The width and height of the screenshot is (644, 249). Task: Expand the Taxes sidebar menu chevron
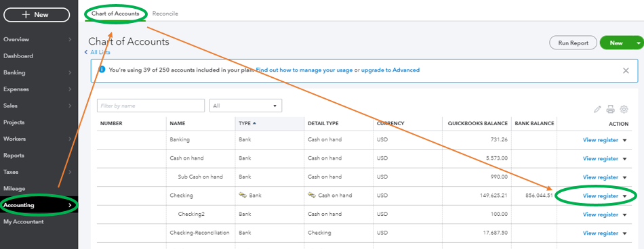point(70,173)
